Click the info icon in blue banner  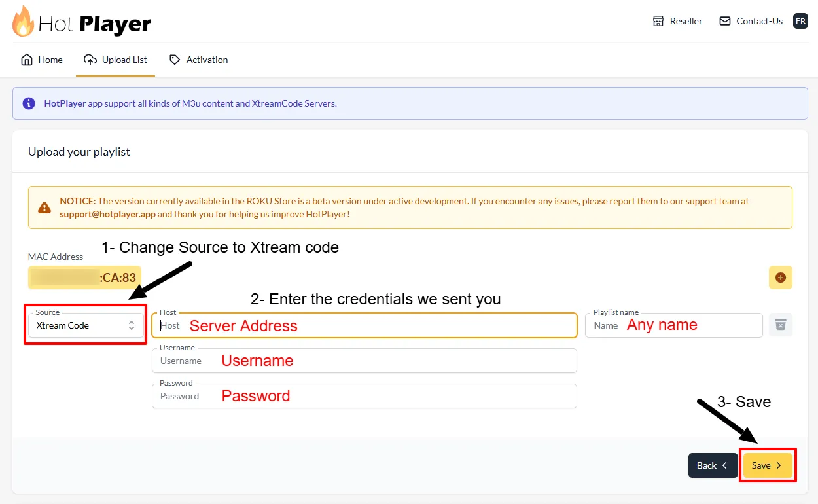tap(29, 103)
